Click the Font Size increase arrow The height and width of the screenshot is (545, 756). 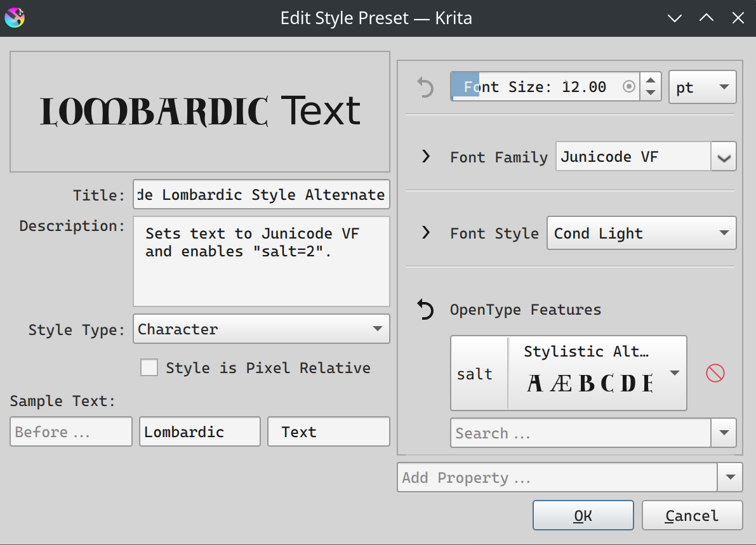[x=650, y=81]
